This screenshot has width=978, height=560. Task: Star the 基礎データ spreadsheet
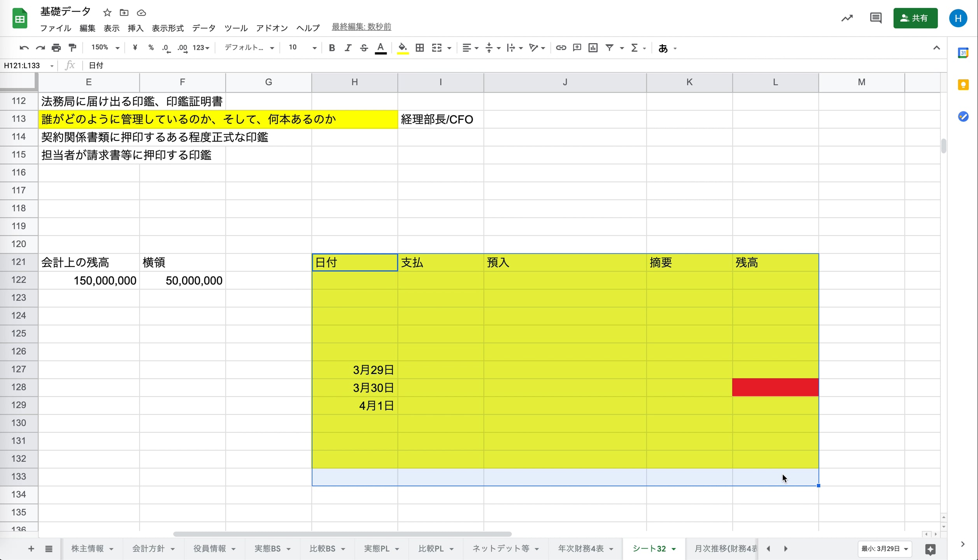[x=107, y=12]
